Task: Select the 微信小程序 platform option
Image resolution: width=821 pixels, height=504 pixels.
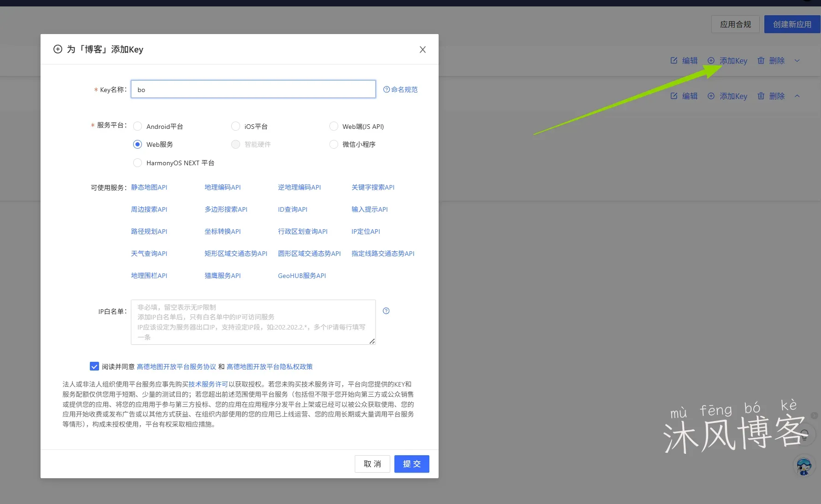Action: pos(334,144)
